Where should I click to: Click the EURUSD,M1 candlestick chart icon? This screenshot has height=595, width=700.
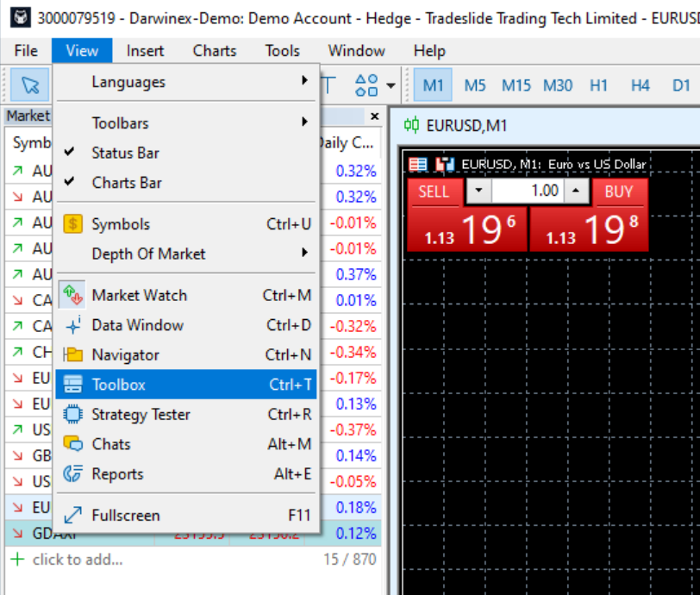pyautogui.click(x=411, y=125)
